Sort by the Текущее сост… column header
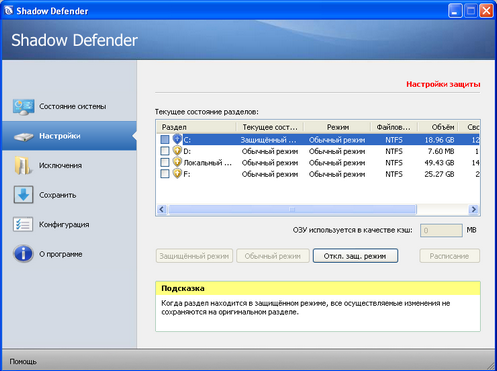 click(x=270, y=127)
